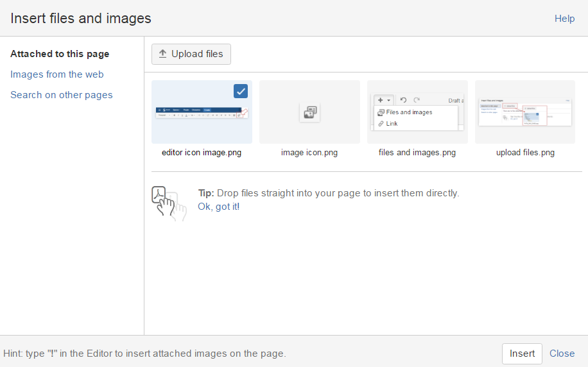The height and width of the screenshot is (367, 588).
Task: Click the 'editor icon image.png' filename label
Action: click(202, 153)
